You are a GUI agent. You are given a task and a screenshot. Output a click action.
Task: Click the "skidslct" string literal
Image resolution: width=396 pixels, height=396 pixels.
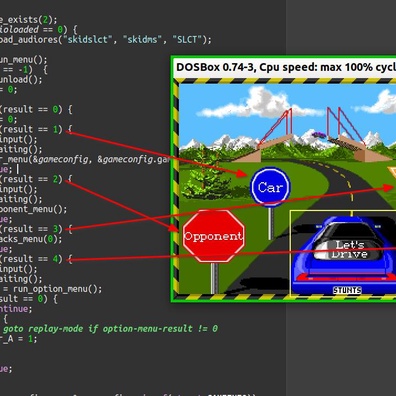tap(88, 40)
